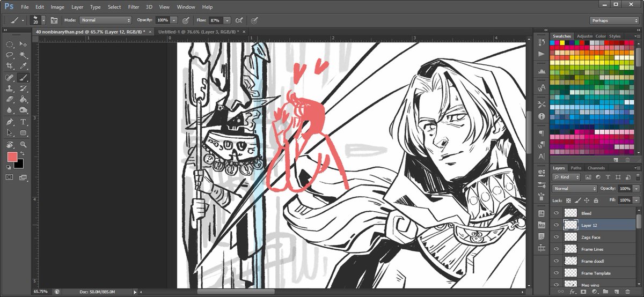Image resolution: width=644 pixels, height=297 pixels.
Task: Swap foreground and background colors
Action: click(x=23, y=153)
